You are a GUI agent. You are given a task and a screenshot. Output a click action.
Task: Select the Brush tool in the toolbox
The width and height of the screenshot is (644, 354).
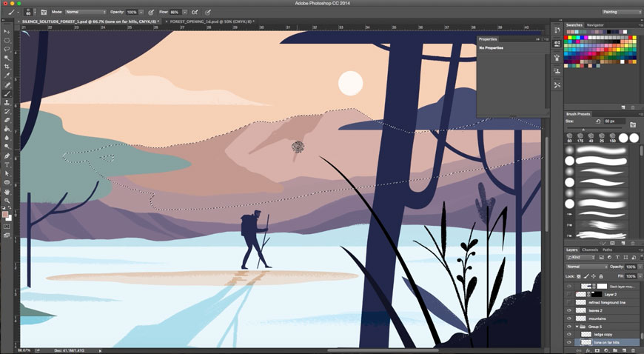click(x=7, y=94)
